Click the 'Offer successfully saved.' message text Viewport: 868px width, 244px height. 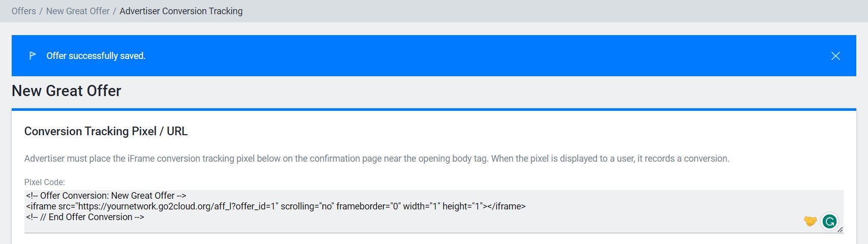point(96,56)
